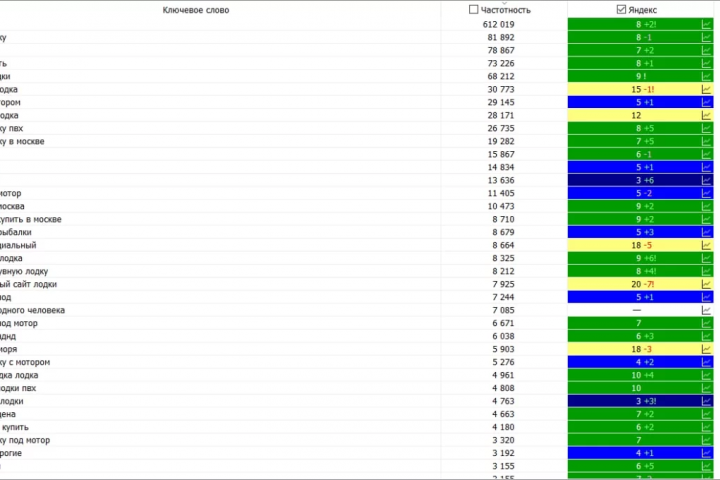Click the frequency cell 7 244
Viewport: 720px width, 480px height.
click(503, 297)
